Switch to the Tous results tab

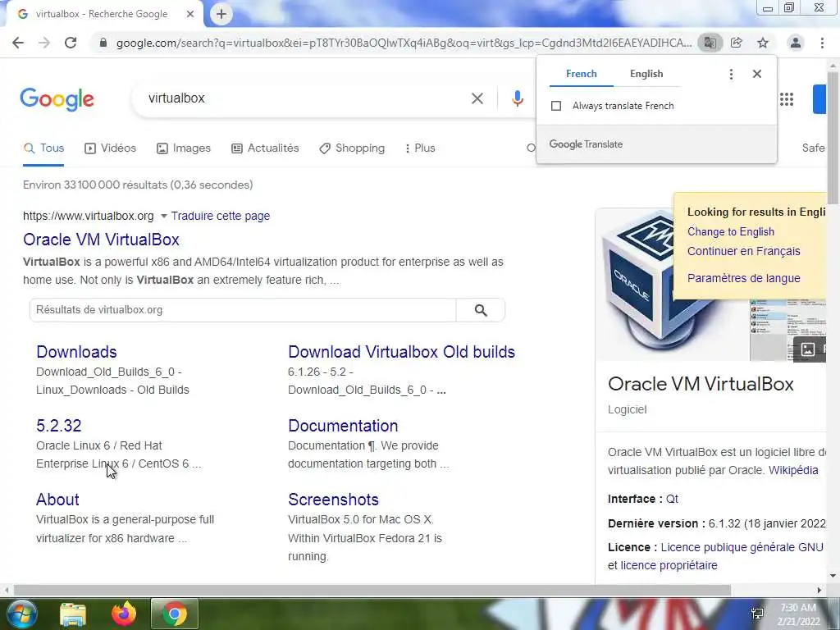pos(44,148)
